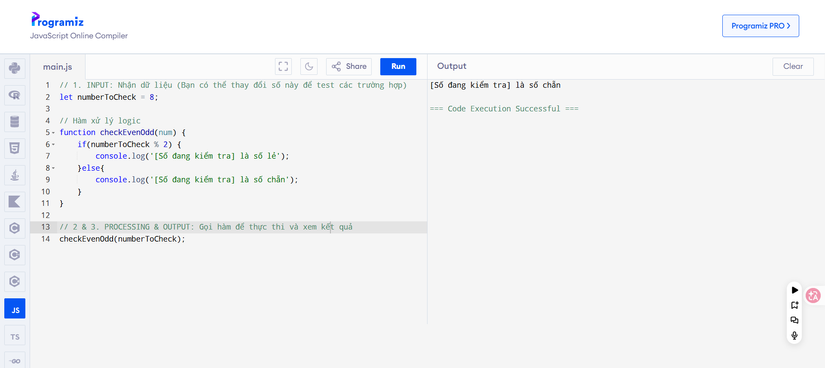Collapse the else block fold arrow on line 8

click(54, 168)
